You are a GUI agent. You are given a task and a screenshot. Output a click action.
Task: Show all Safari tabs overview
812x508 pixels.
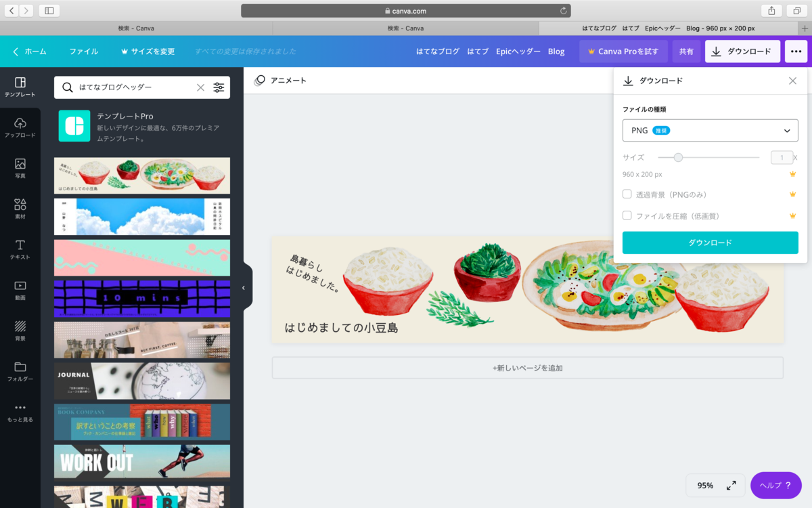796,11
